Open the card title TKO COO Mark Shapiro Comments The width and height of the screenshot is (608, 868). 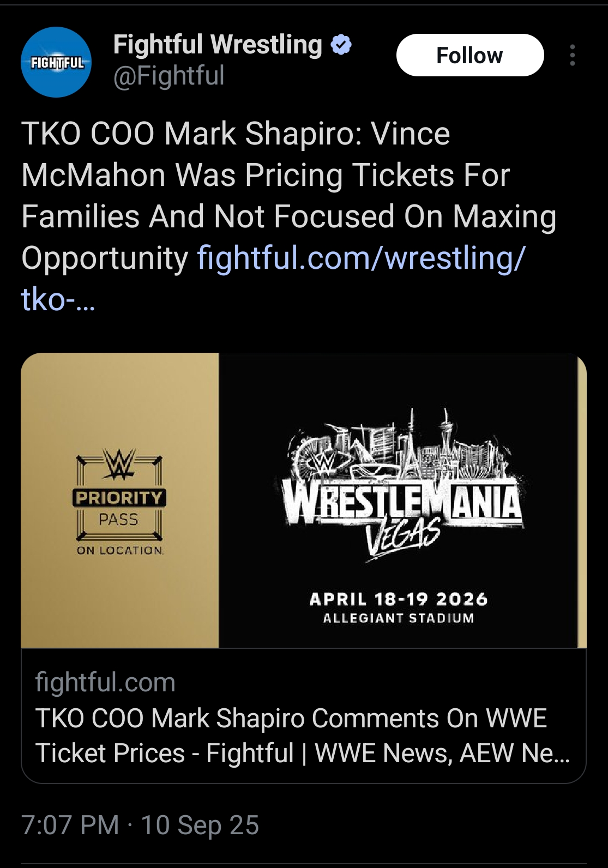[x=303, y=736]
